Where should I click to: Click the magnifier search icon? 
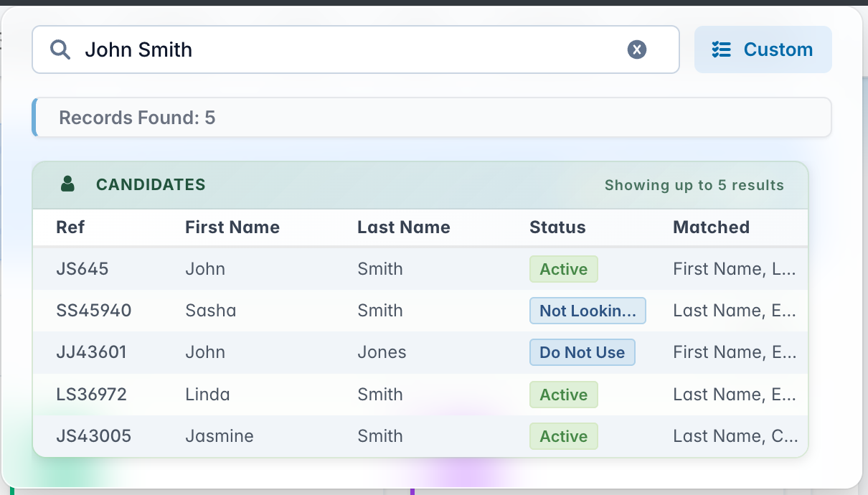click(x=60, y=49)
